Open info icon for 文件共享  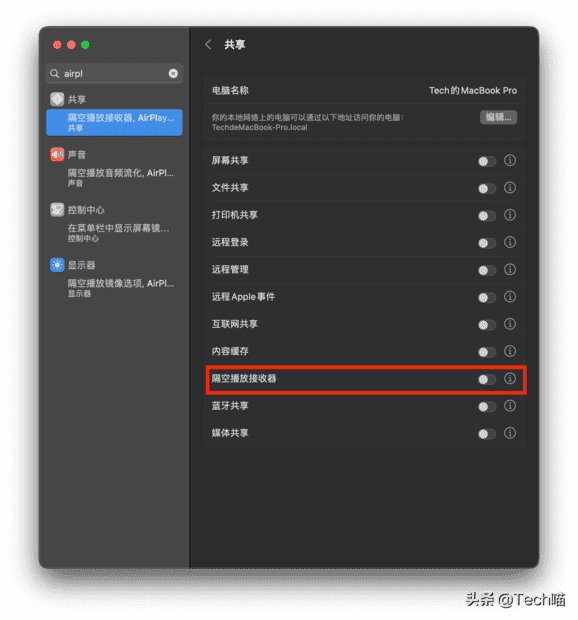coord(510,188)
